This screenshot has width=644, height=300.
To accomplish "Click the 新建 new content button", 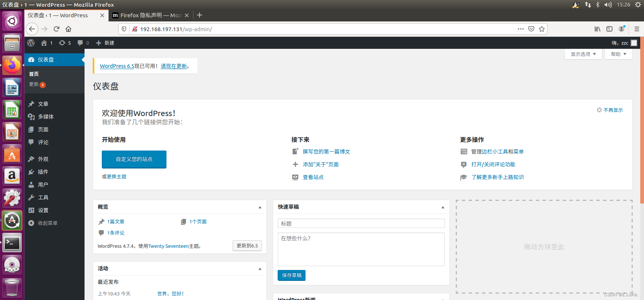I will click(105, 43).
